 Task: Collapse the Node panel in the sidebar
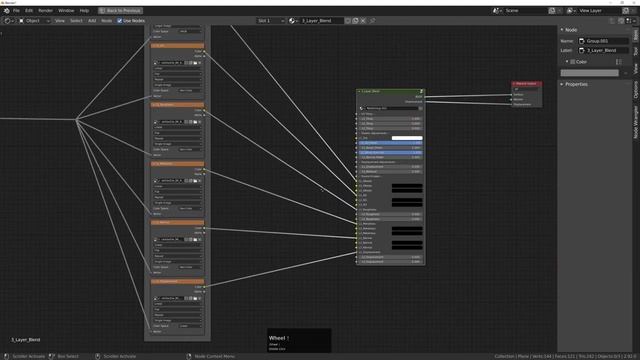click(562, 30)
